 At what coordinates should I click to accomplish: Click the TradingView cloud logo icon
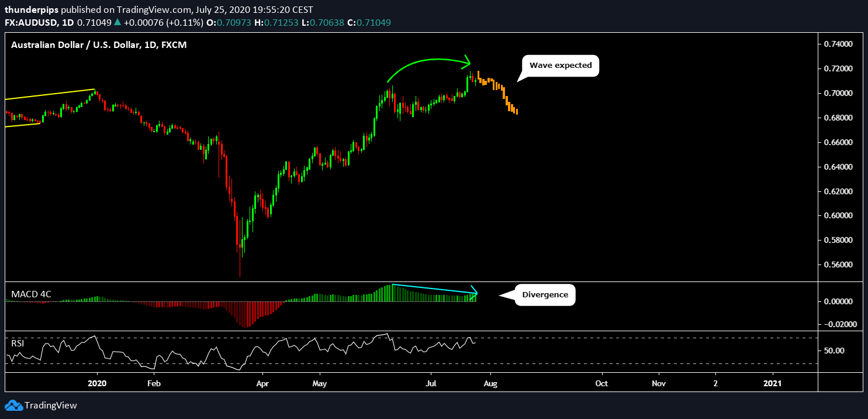(x=13, y=406)
